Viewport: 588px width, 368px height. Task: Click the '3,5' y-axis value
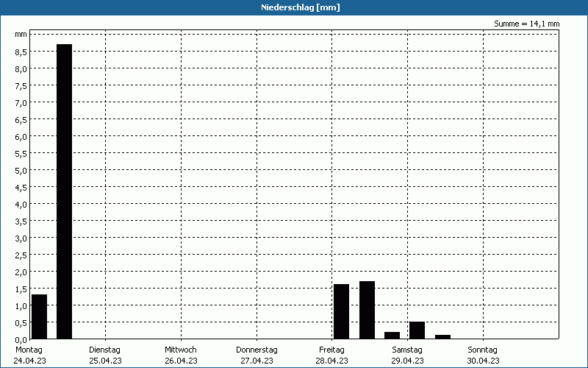tap(21, 222)
